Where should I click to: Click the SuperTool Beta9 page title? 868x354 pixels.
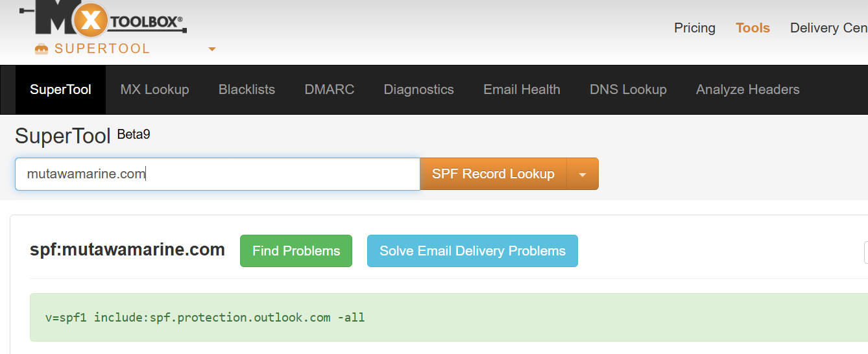[x=82, y=136]
